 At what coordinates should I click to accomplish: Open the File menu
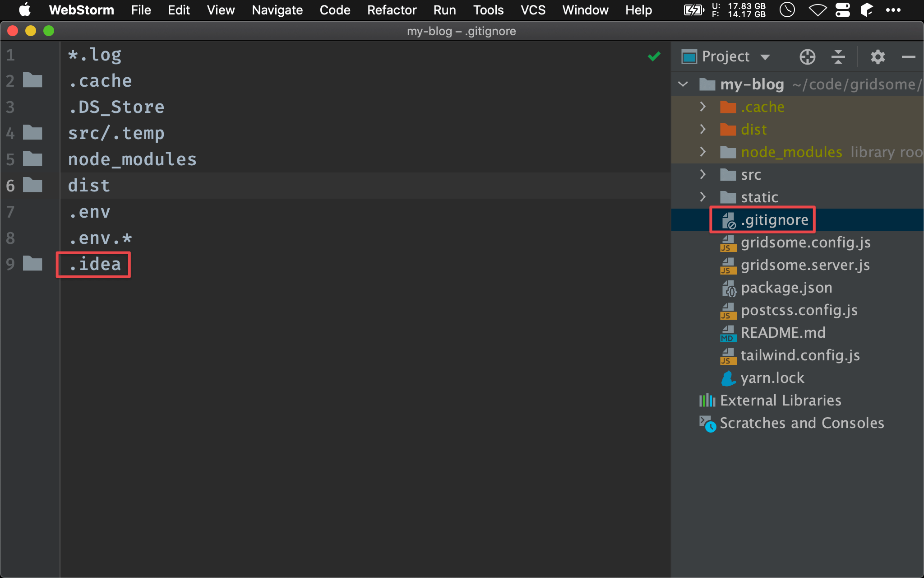point(141,10)
